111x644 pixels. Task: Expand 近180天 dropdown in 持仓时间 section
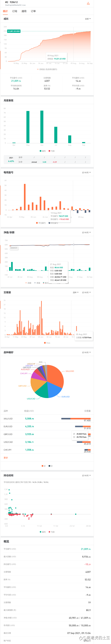tap(86, 476)
